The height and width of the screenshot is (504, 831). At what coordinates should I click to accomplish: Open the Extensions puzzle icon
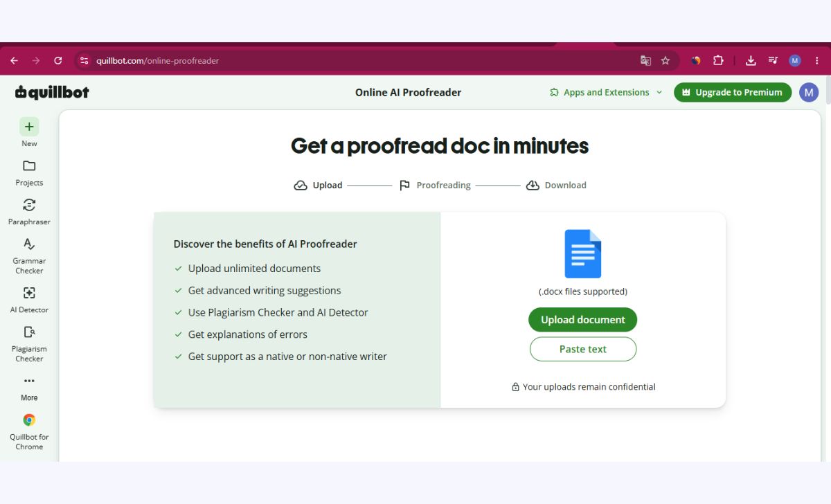point(718,61)
